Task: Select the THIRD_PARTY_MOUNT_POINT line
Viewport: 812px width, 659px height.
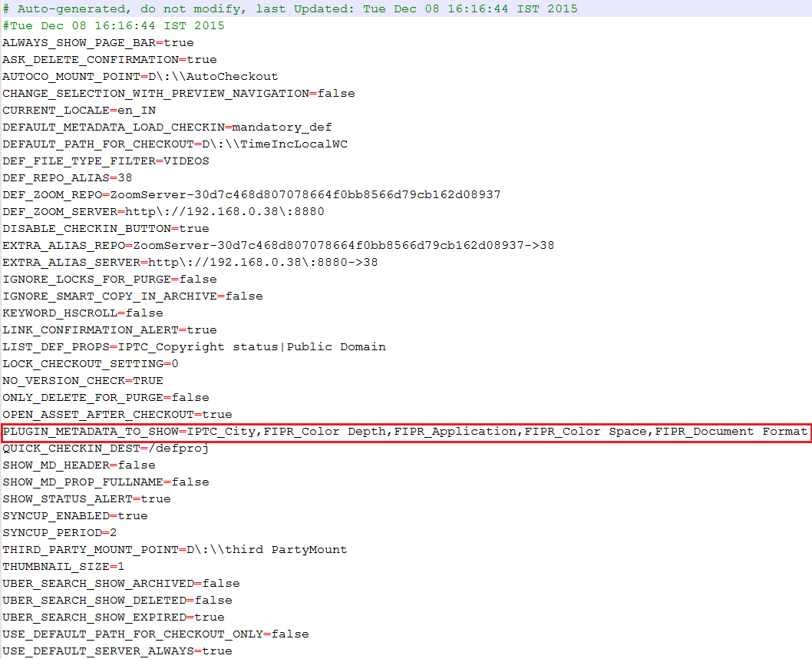Action: click(174, 550)
